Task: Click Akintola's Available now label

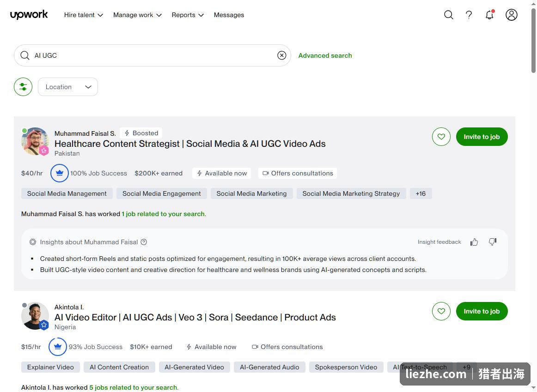Action: (x=211, y=347)
